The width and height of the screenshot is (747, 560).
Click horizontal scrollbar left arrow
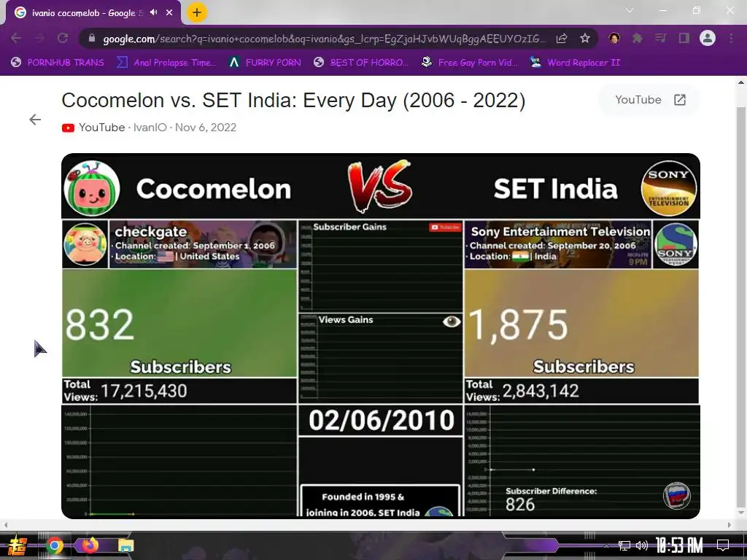tap(5, 525)
